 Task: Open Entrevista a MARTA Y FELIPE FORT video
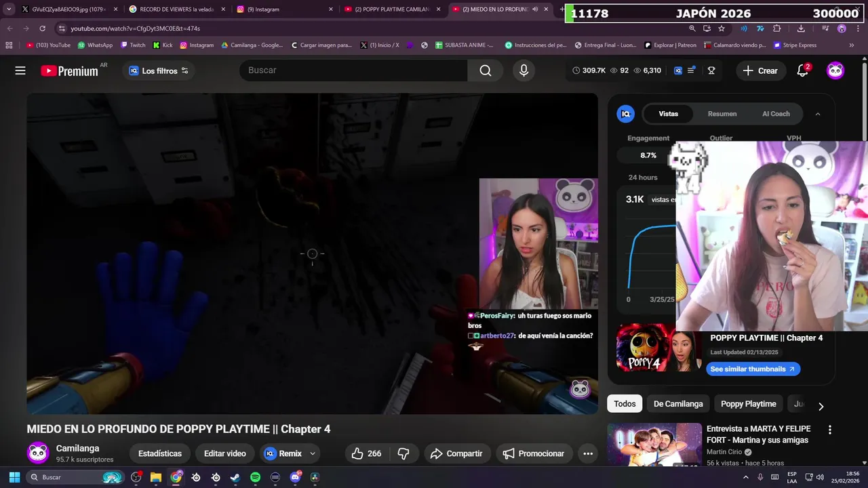[x=758, y=434]
